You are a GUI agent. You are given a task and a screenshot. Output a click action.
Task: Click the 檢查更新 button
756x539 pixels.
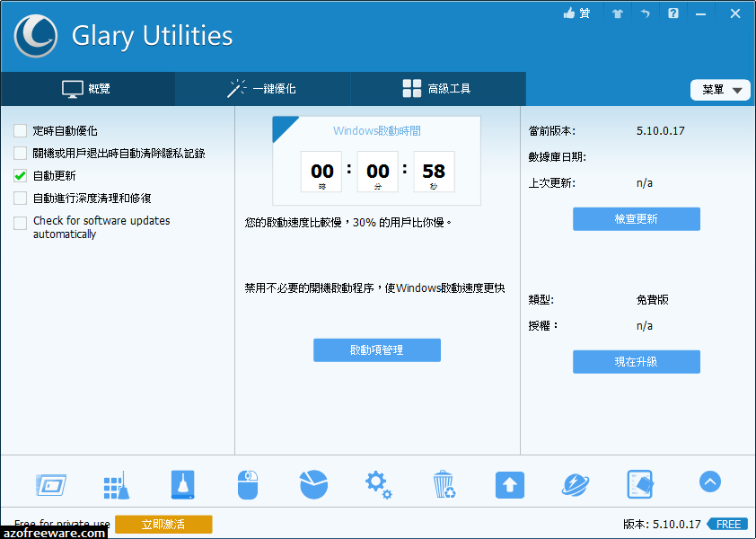pos(637,219)
